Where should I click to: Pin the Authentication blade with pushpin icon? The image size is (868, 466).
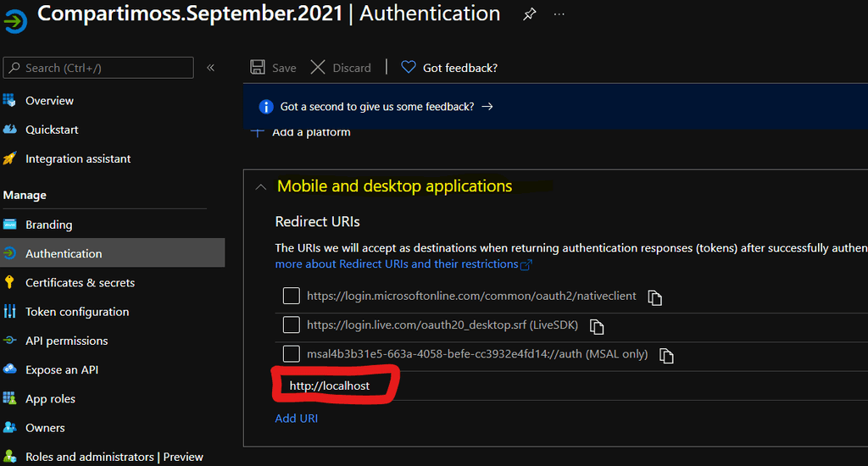[529, 14]
